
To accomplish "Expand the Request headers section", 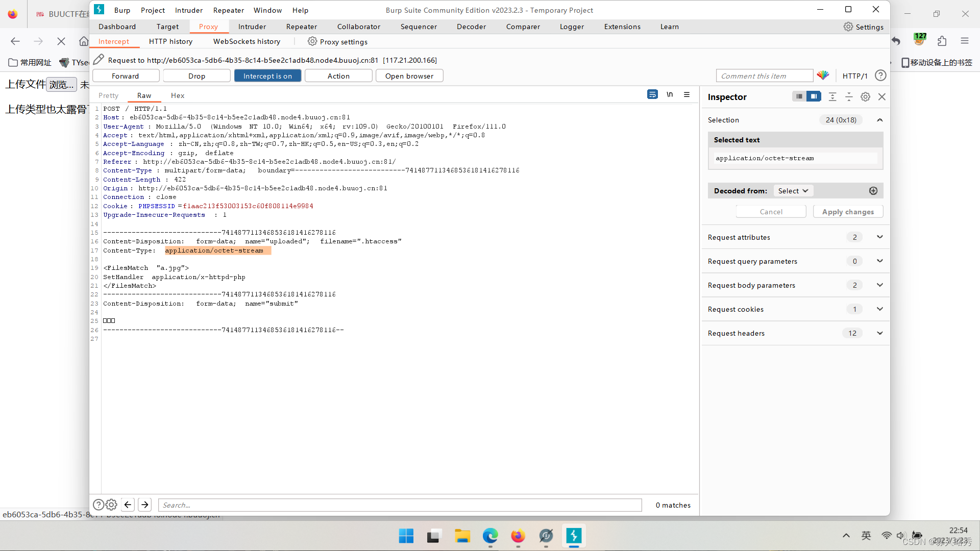I will (x=880, y=333).
